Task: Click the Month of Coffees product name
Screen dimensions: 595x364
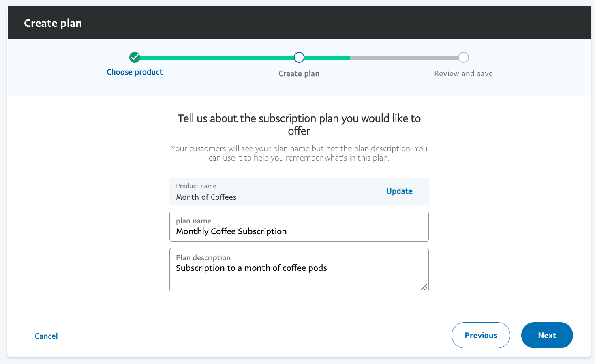Action: pyautogui.click(x=206, y=197)
